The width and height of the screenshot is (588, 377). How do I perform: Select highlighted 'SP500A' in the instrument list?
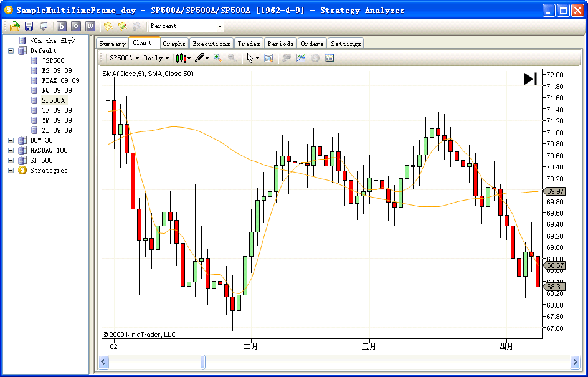pyautogui.click(x=53, y=100)
